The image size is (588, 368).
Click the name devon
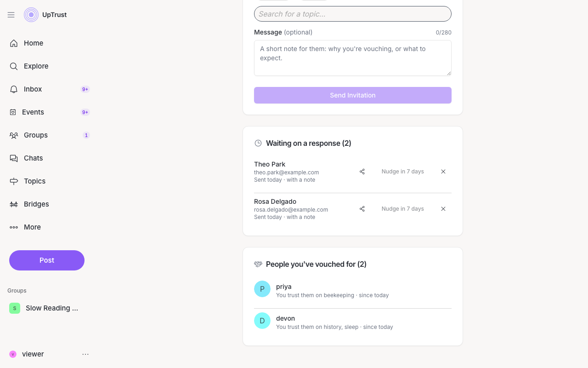(285, 318)
